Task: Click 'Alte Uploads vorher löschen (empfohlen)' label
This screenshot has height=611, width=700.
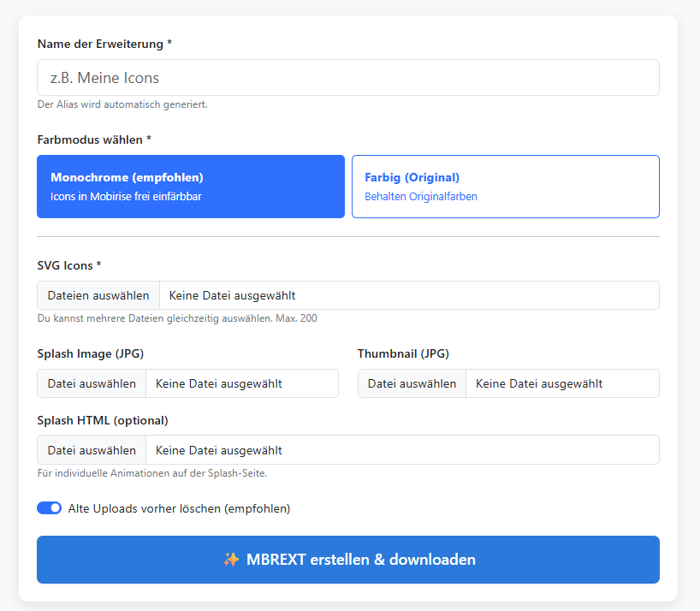Action: [x=179, y=509]
